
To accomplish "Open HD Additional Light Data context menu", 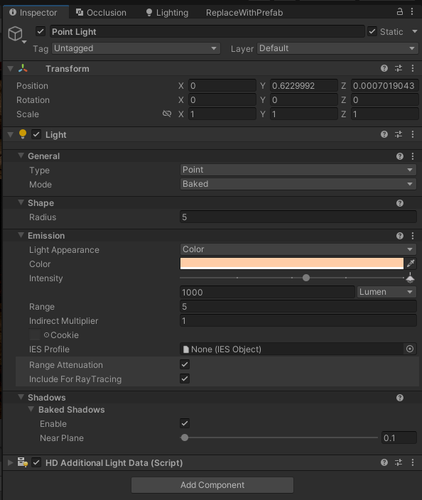I will tap(413, 462).
